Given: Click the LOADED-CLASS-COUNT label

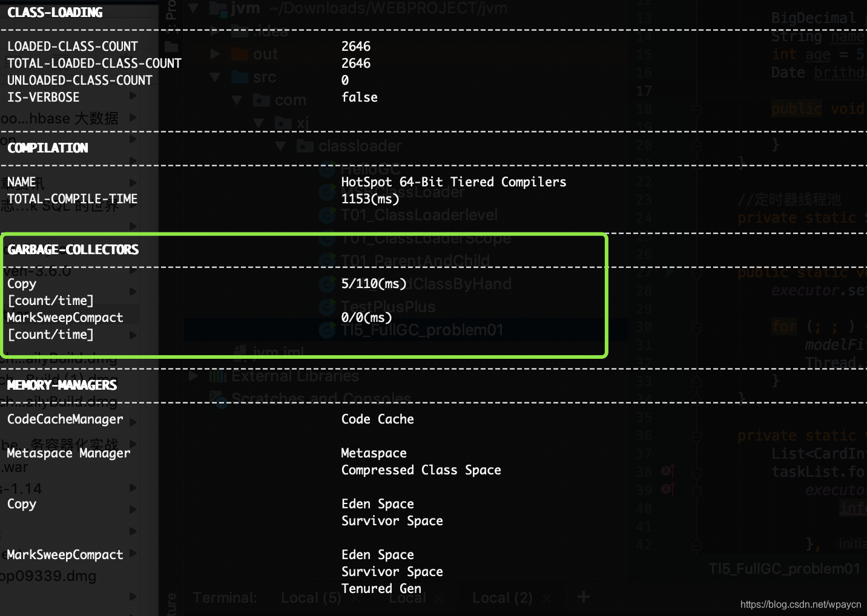Looking at the screenshot, I should [x=73, y=46].
